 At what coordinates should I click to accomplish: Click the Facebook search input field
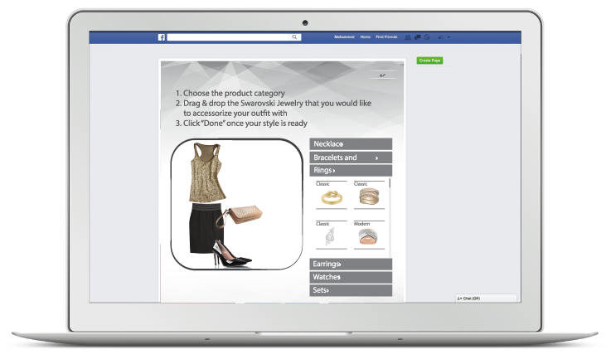tap(228, 37)
